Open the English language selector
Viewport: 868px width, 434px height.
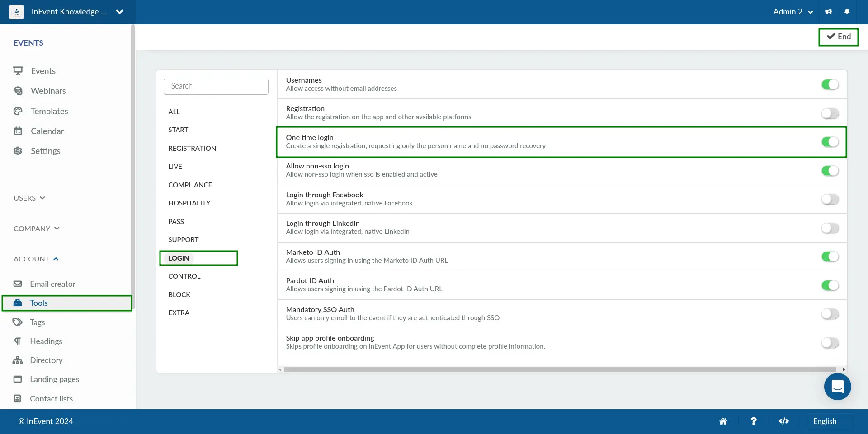tap(829, 421)
